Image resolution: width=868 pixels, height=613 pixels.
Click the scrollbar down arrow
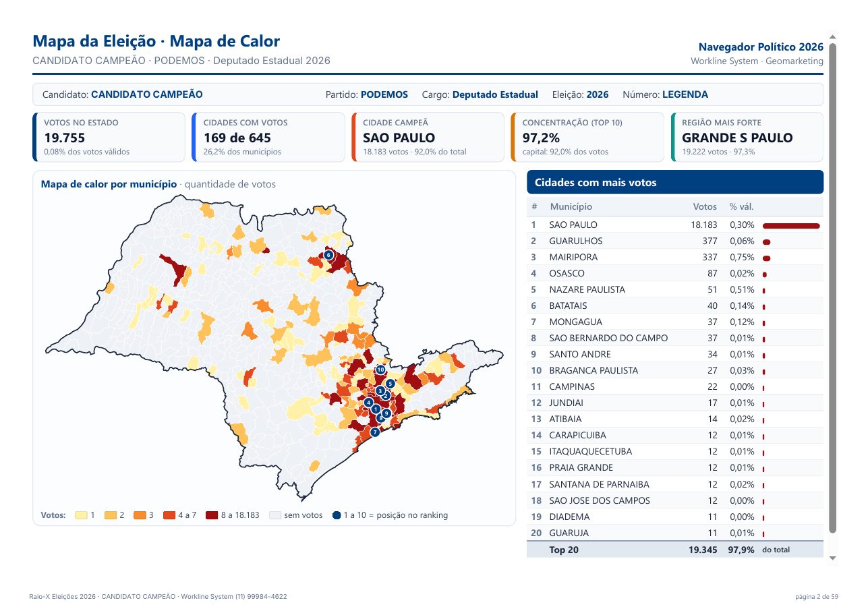click(832, 558)
